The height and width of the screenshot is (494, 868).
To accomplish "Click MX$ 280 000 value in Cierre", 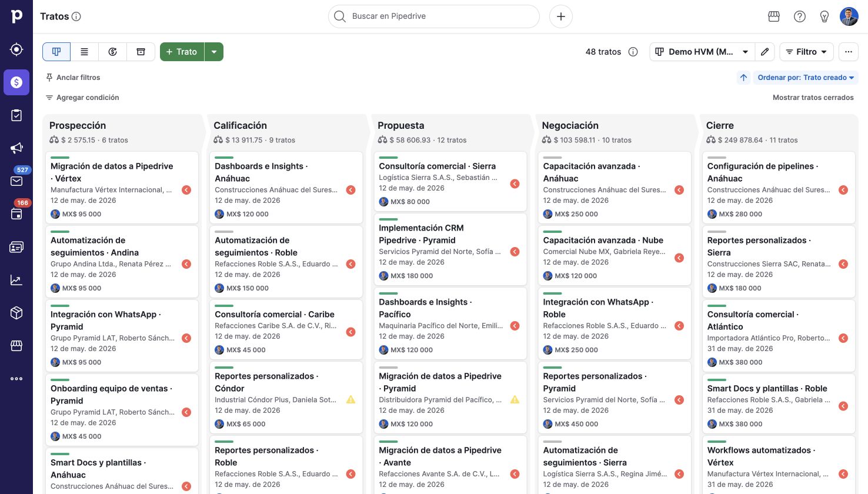I will [740, 214].
